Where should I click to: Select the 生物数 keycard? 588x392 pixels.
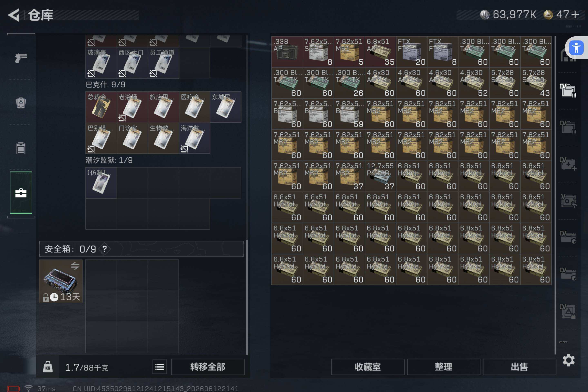163,138
